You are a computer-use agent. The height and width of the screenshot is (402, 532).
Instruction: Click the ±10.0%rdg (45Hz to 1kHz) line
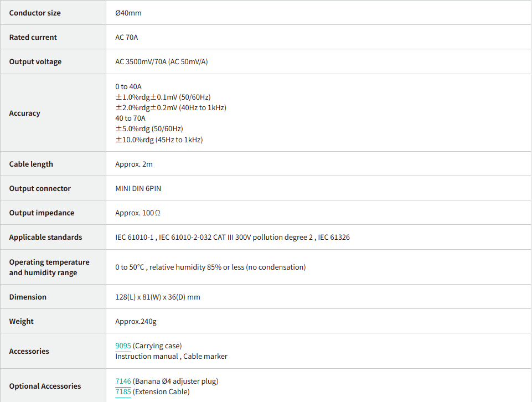point(159,140)
